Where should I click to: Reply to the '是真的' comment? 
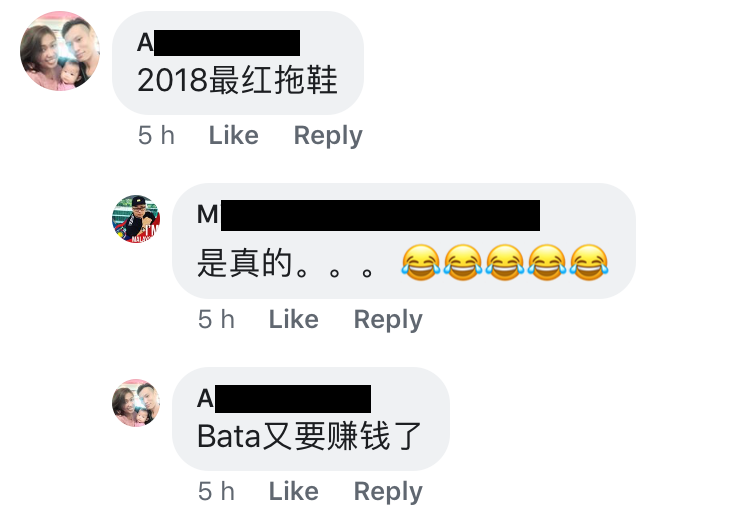pyautogui.click(x=388, y=319)
